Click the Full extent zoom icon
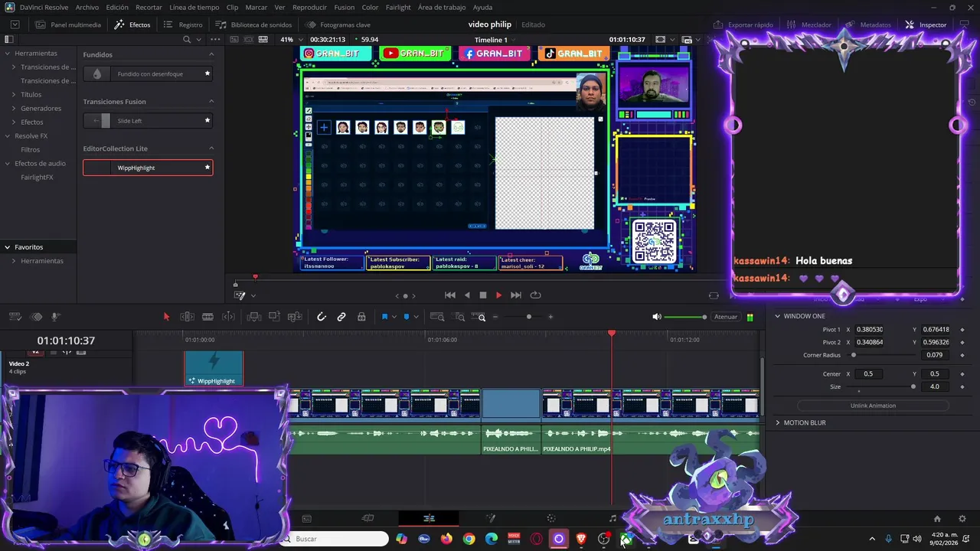 point(437,317)
